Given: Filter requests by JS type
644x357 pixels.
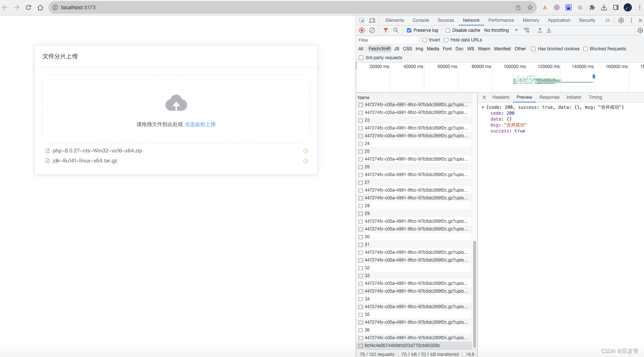Looking at the screenshot, I should (397, 49).
